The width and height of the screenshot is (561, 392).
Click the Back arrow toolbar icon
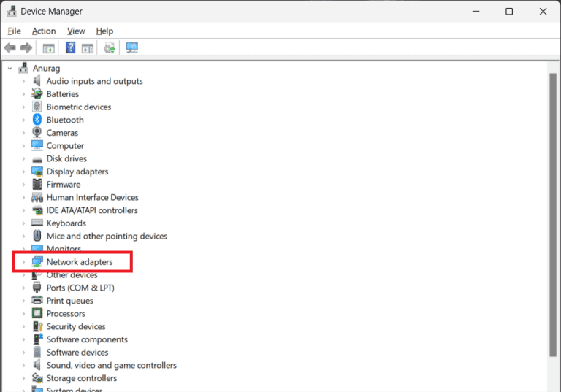10,47
